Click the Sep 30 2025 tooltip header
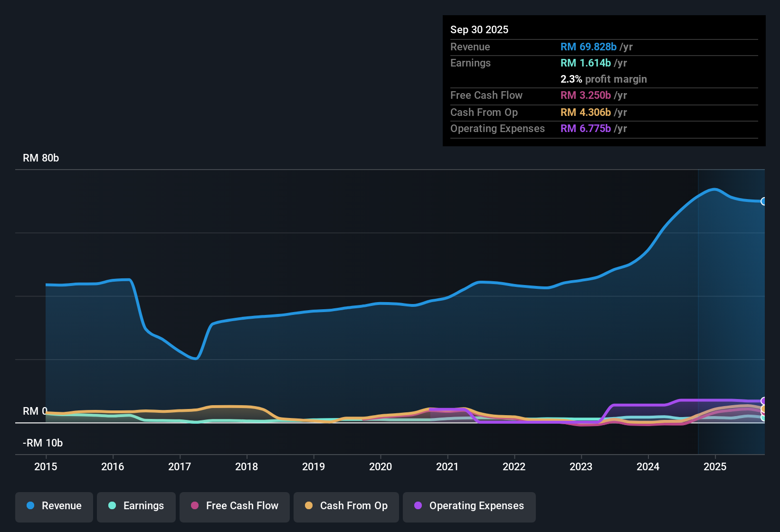 [x=479, y=29]
